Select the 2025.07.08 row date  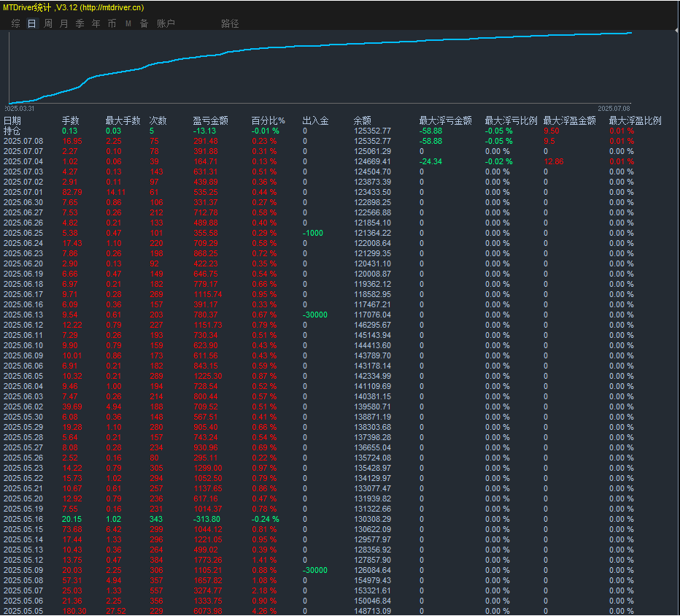[x=23, y=141]
